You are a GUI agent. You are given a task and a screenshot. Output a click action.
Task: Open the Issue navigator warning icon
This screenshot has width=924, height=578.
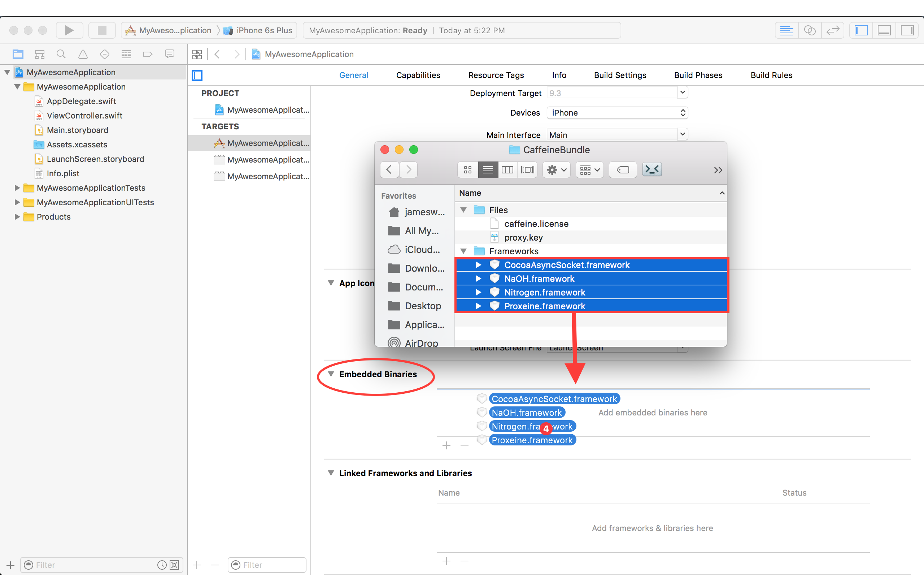tap(83, 54)
